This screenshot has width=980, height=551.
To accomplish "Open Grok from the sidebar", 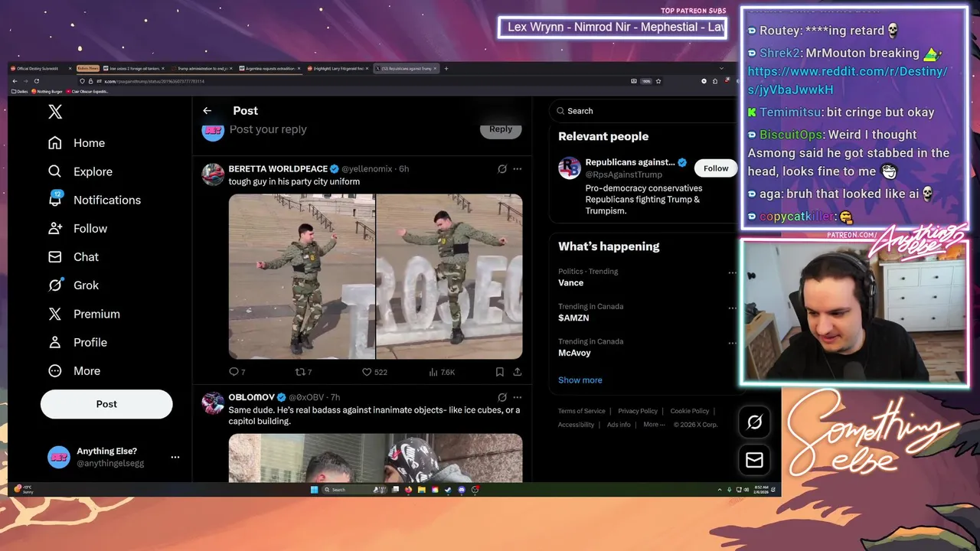I will pyautogui.click(x=73, y=285).
